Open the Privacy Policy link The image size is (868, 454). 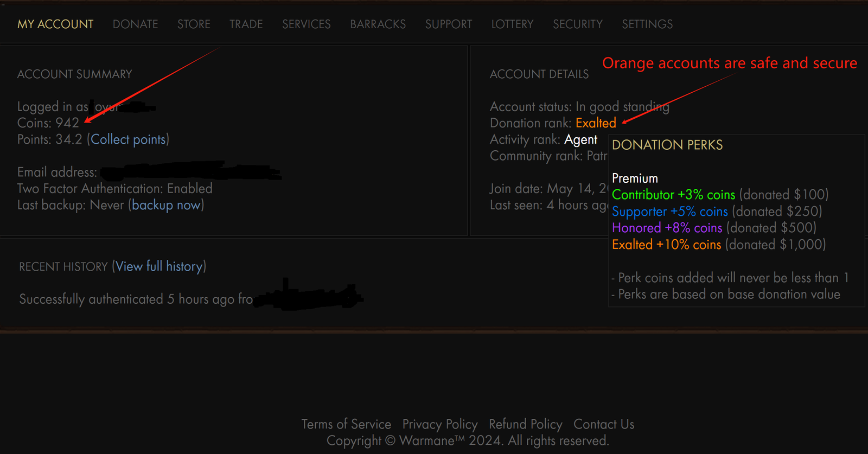coord(440,424)
